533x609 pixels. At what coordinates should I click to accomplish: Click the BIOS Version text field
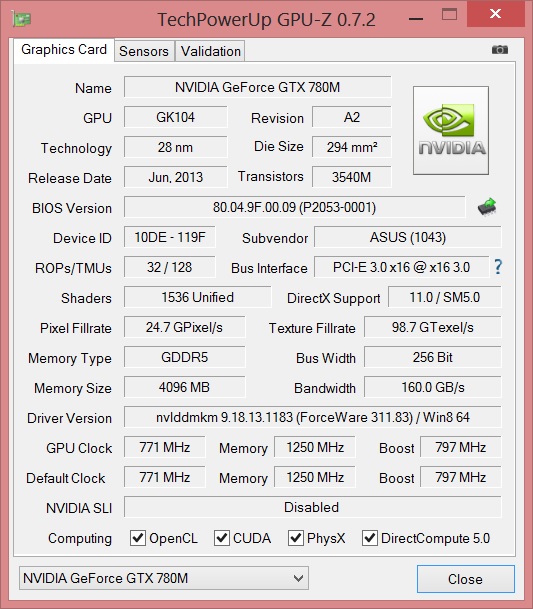(x=294, y=207)
